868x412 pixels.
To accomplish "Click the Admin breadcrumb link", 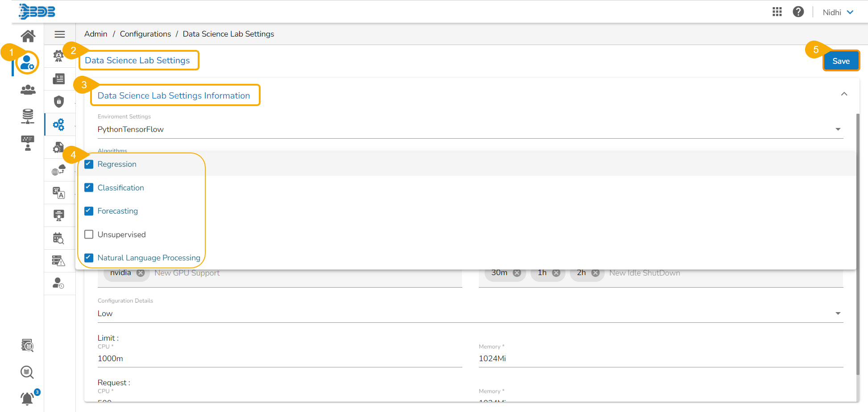I will click(96, 34).
